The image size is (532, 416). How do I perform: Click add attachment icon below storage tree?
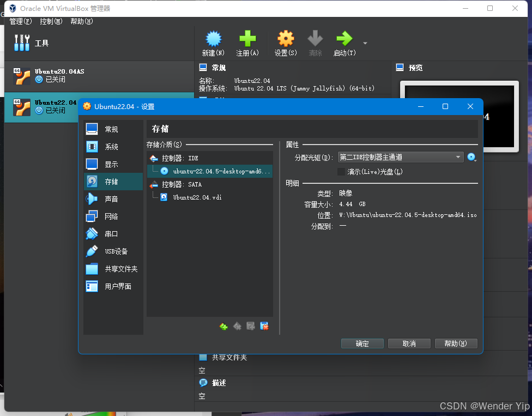(251, 327)
